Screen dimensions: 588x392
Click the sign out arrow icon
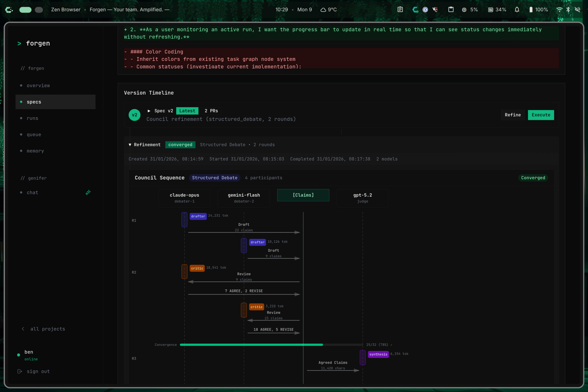point(20,371)
